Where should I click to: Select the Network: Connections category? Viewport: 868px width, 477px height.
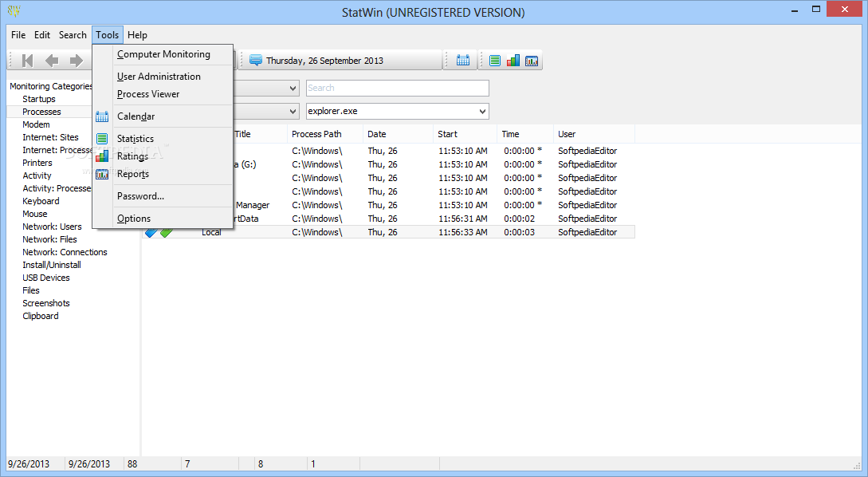pos(65,252)
